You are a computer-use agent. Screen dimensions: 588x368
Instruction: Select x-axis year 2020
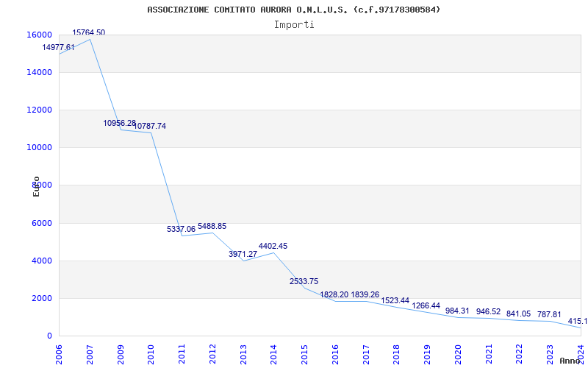pyautogui.click(x=458, y=354)
